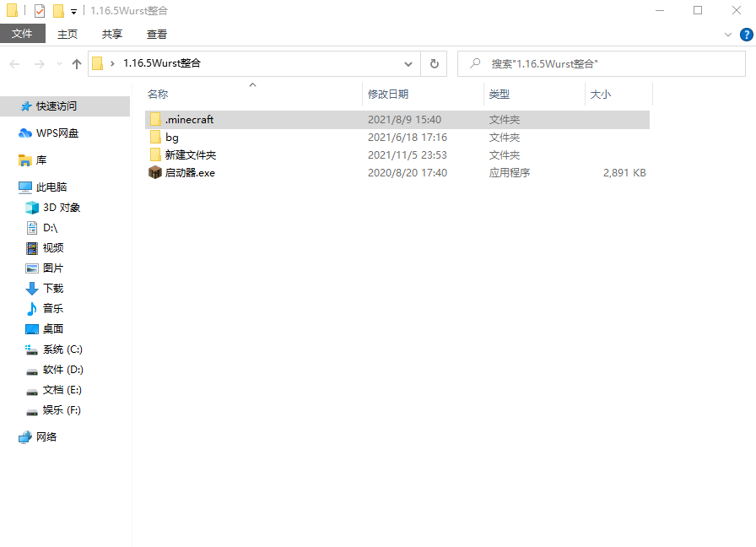Screen dimensions: 756x547
Task: Select the bg folder icon
Action: pos(155,137)
